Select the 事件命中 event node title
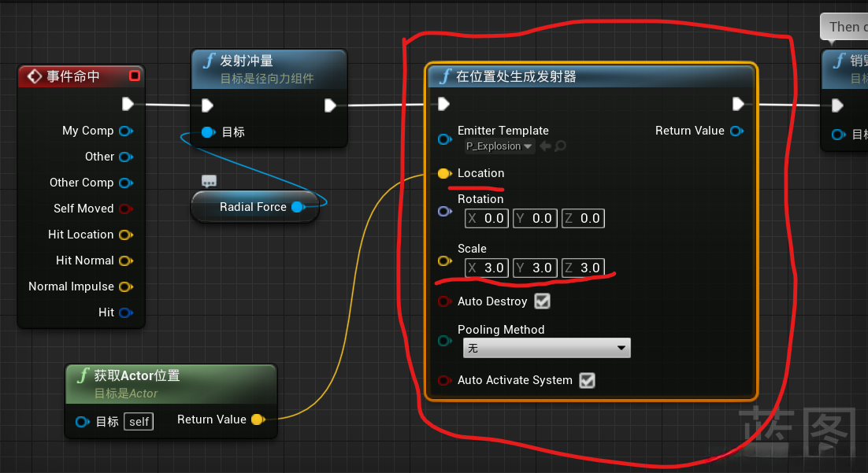Screen dimensions: 868x473 point(72,76)
